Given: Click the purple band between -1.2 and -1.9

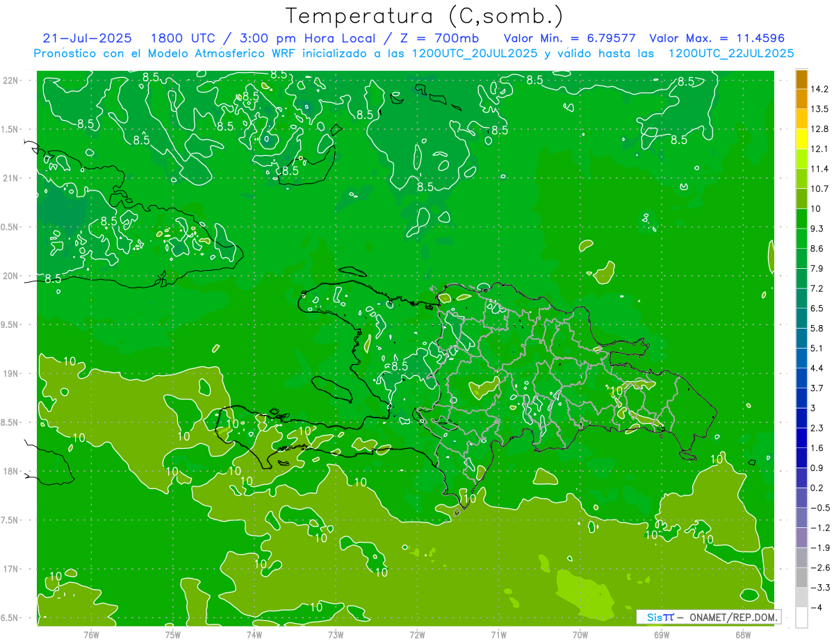Looking at the screenshot, I should (801, 538).
